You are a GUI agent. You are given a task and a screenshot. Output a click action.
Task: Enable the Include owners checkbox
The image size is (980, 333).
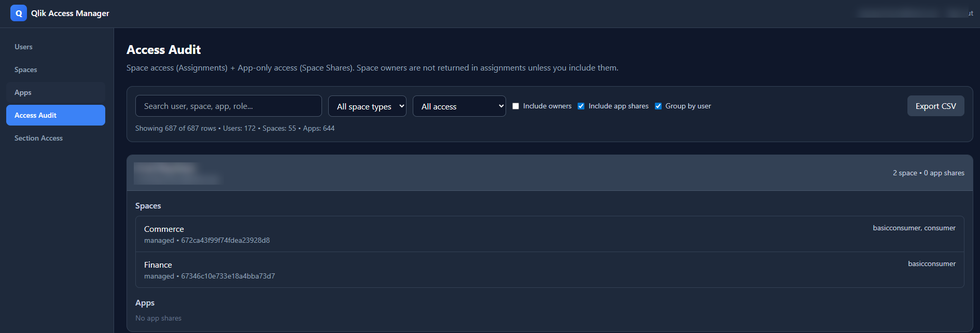pyautogui.click(x=515, y=106)
